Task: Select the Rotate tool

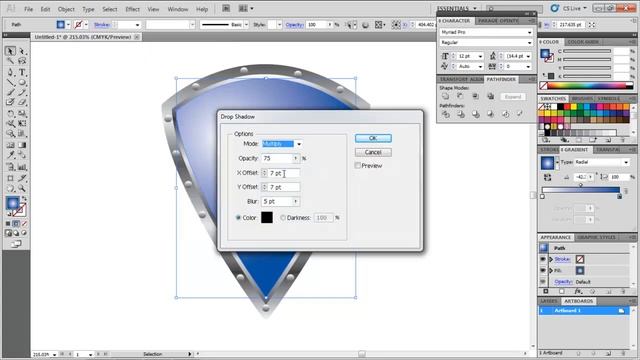Action: [10, 113]
